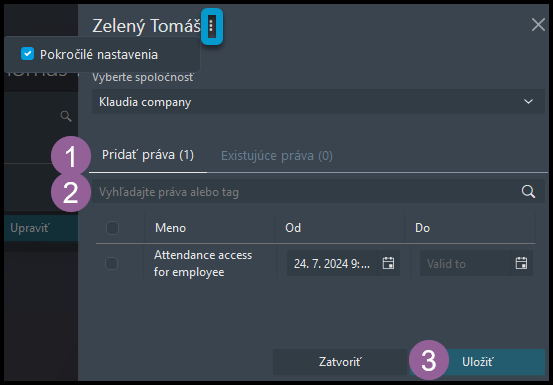Screen dimensions: 553x385
Task: Click the Meno column header
Action: (170, 228)
